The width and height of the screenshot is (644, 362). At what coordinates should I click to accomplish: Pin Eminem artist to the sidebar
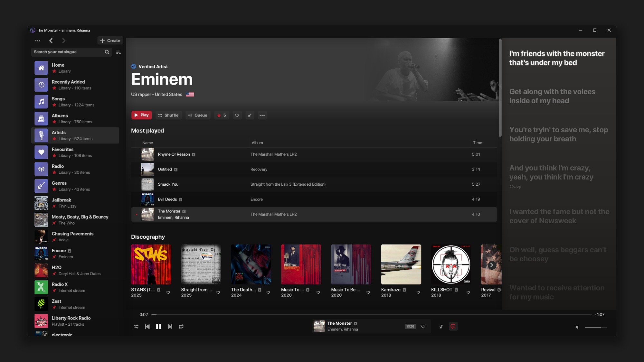(x=250, y=115)
